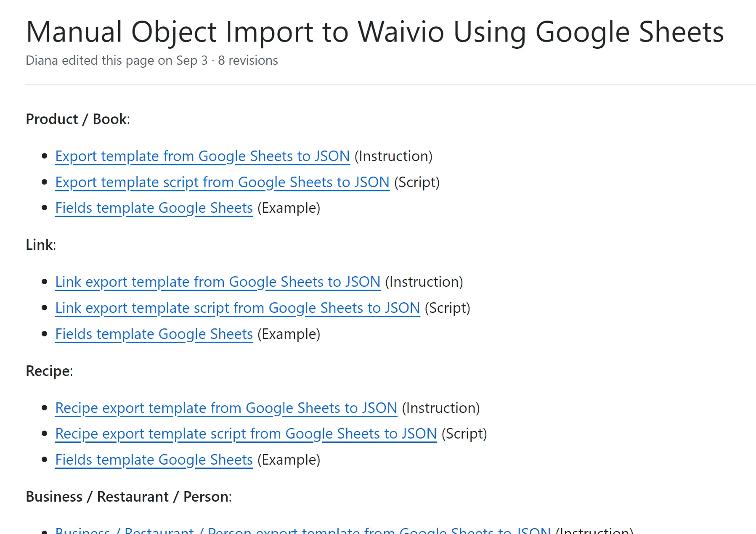This screenshot has width=756, height=534.
Task: Click the (Instruction) label after Recipe export link
Action: pos(441,408)
